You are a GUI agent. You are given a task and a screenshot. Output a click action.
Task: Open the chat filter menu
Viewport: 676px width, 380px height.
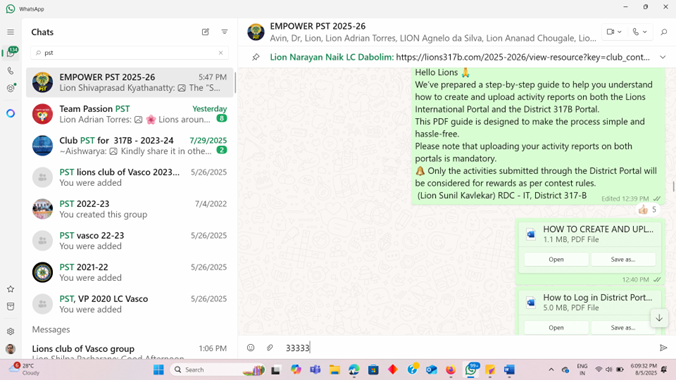coord(225,32)
